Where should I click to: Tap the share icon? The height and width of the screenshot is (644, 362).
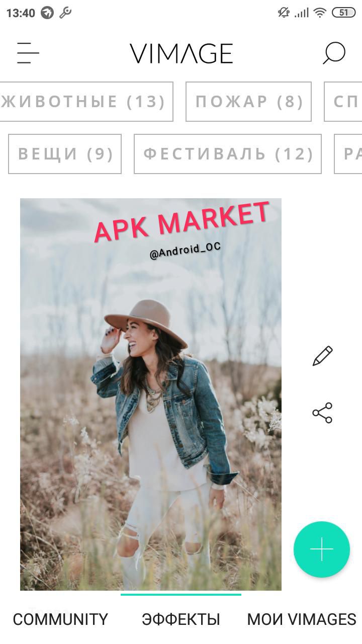[322, 413]
